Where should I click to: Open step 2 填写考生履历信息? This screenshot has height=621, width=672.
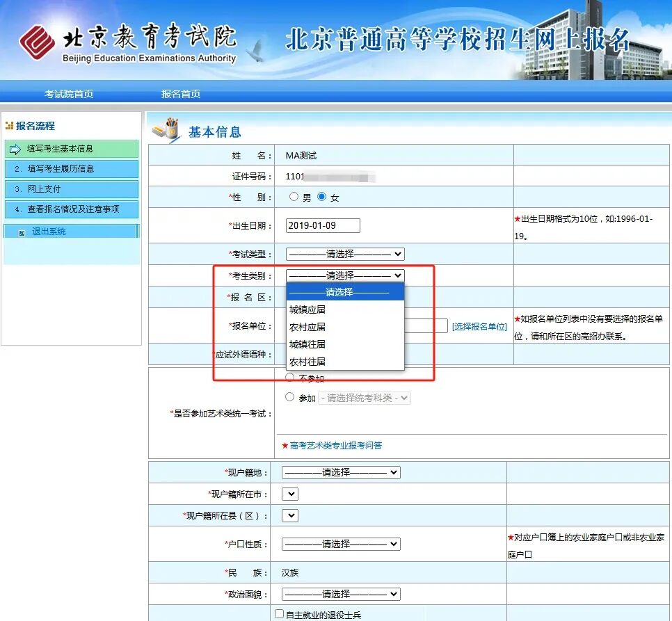(x=72, y=169)
